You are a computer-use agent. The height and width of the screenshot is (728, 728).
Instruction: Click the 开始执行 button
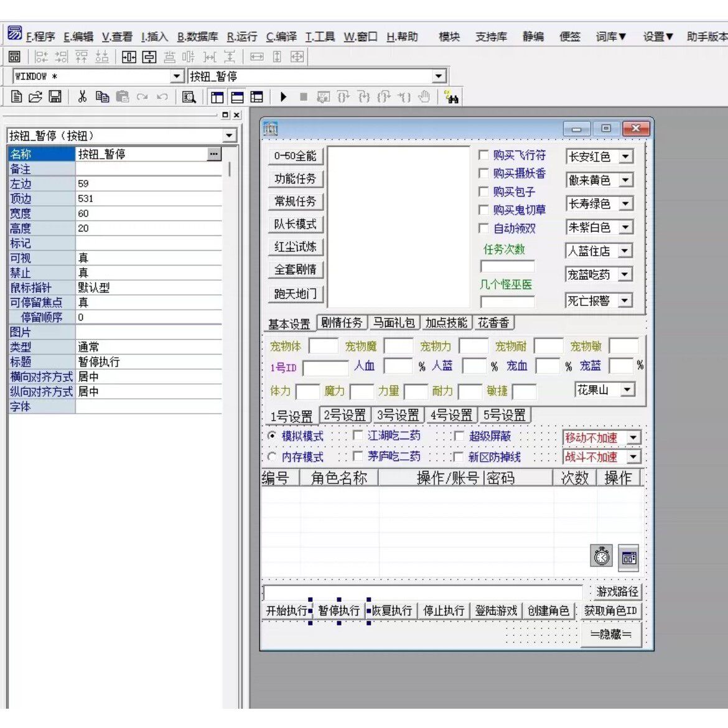(286, 610)
